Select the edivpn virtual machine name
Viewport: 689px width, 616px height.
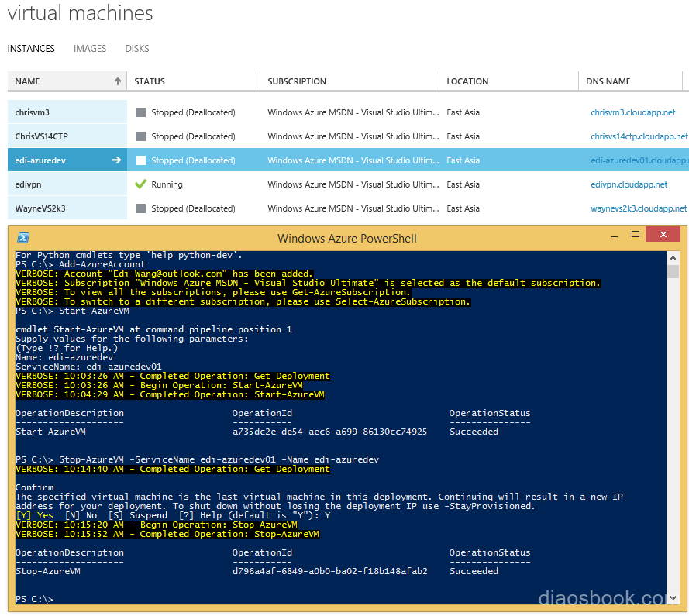pyautogui.click(x=28, y=184)
